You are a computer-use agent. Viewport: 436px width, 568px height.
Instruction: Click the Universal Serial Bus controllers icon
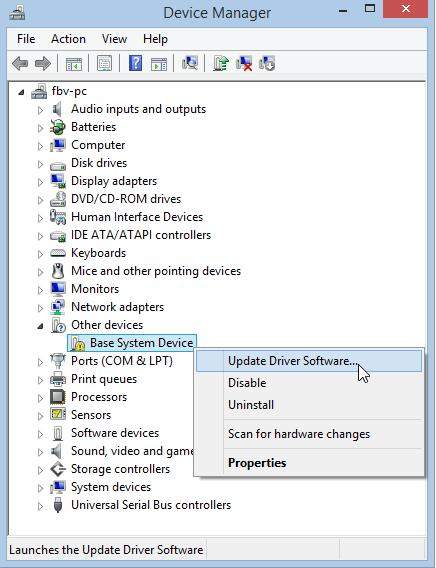tap(58, 505)
